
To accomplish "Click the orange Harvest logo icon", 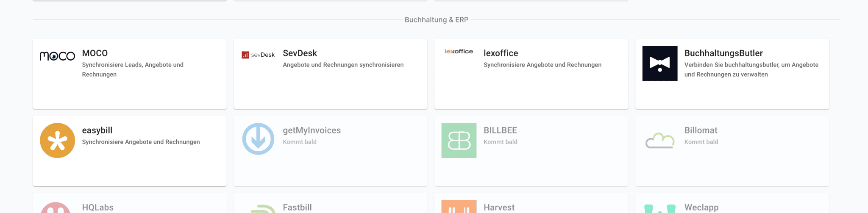I will click(459, 207).
